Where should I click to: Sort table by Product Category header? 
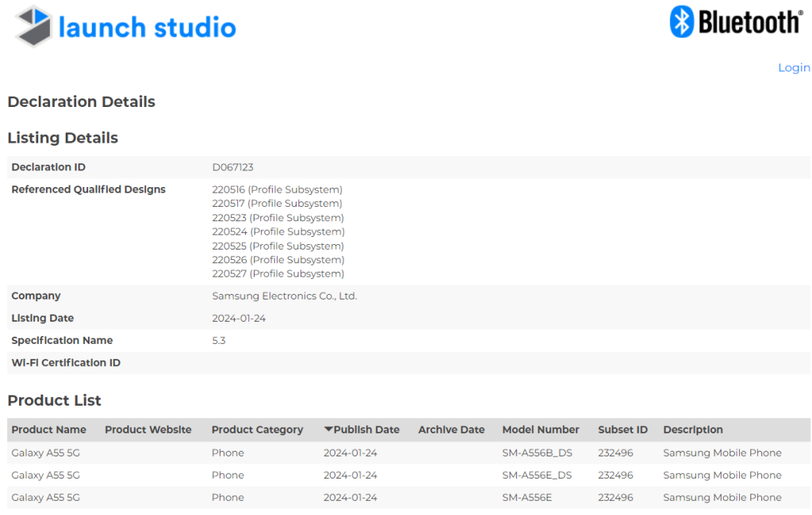[x=257, y=430]
